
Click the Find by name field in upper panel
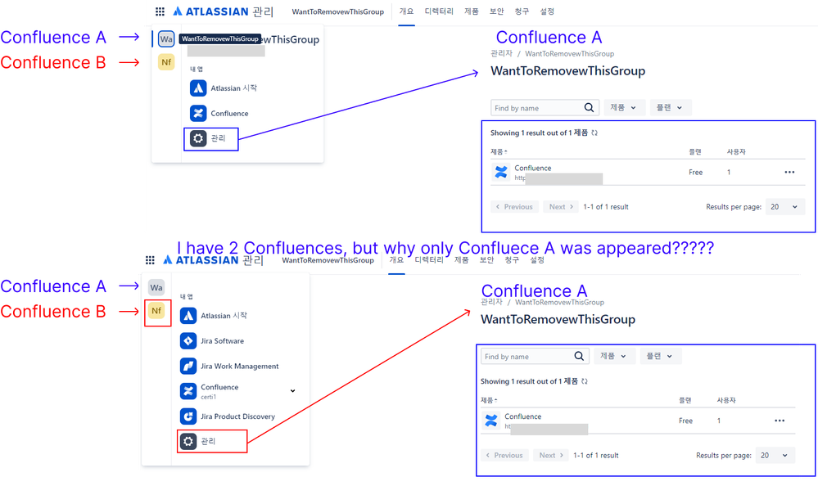545,107
